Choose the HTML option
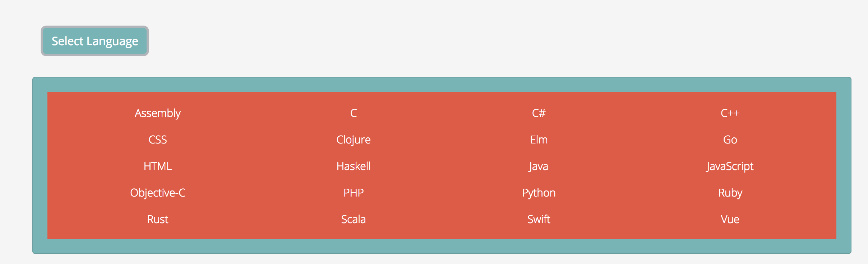This screenshot has width=868, height=264. coord(158,166)
